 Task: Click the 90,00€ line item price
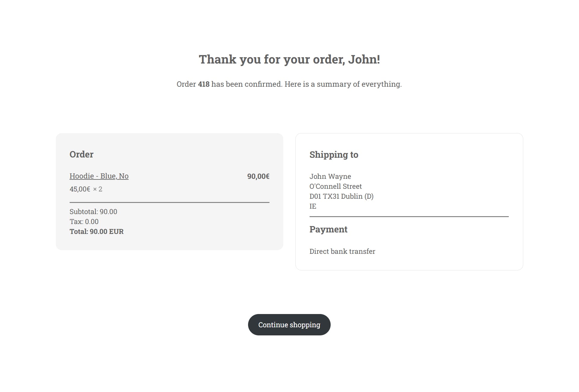(x=258, y=176)
